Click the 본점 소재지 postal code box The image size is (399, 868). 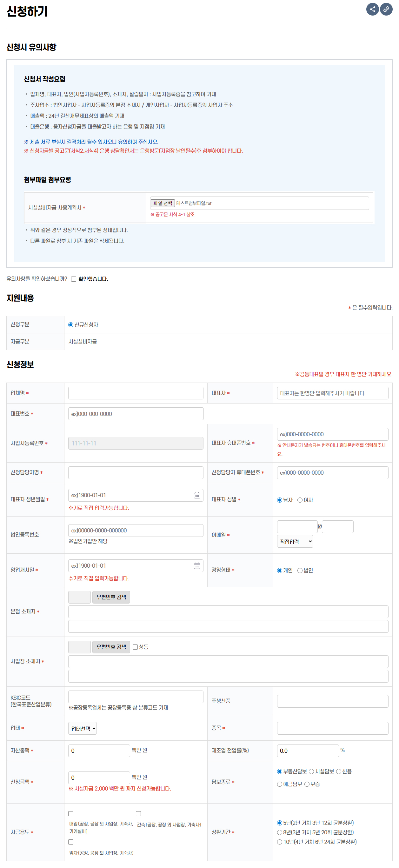click(x=80, y=597)
